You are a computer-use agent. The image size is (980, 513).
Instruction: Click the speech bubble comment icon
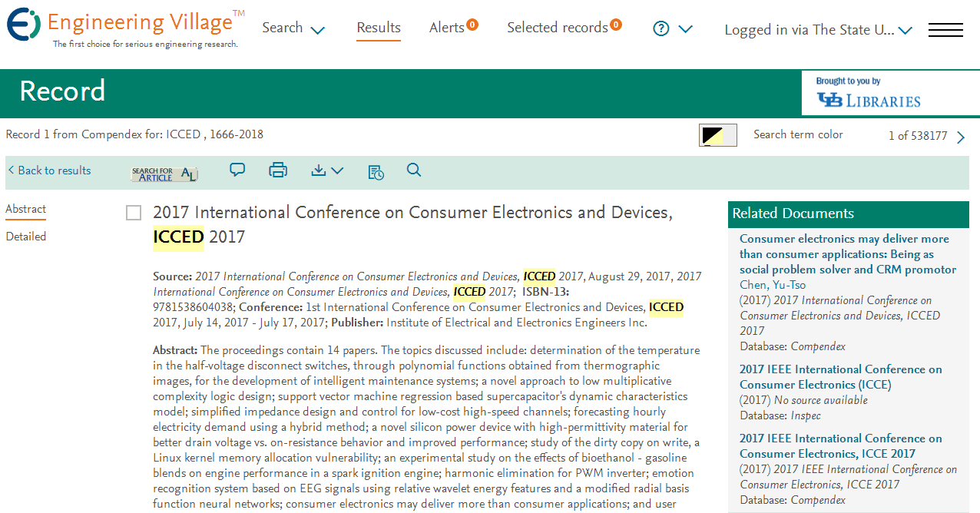pyautogui.click(x=237, y=170)
